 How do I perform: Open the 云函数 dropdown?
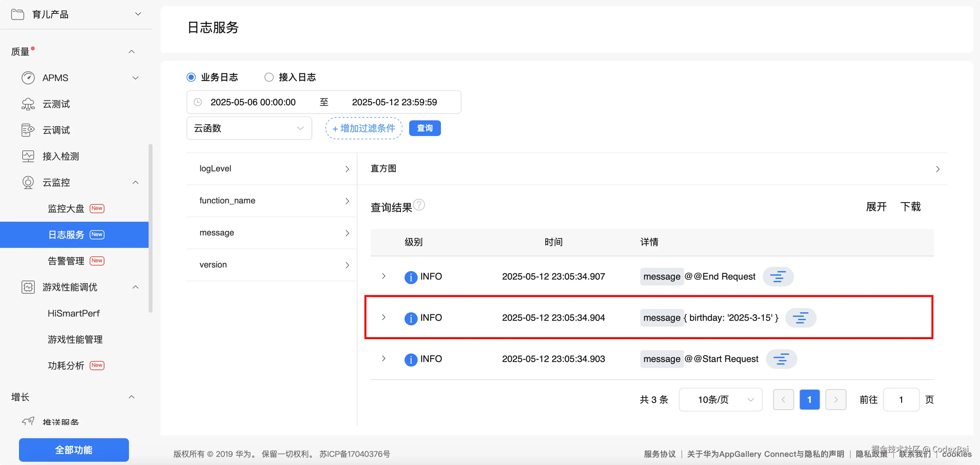(249, 128)
